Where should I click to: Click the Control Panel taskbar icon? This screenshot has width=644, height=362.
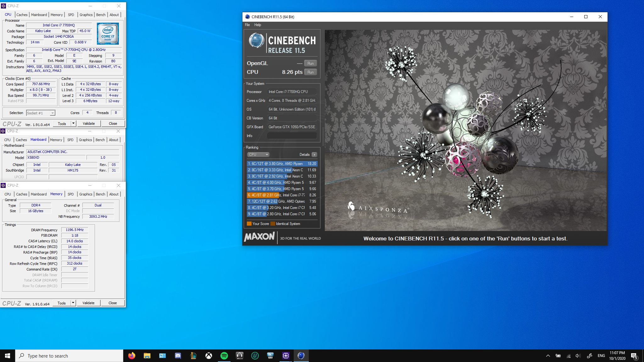tap(162, 356)
